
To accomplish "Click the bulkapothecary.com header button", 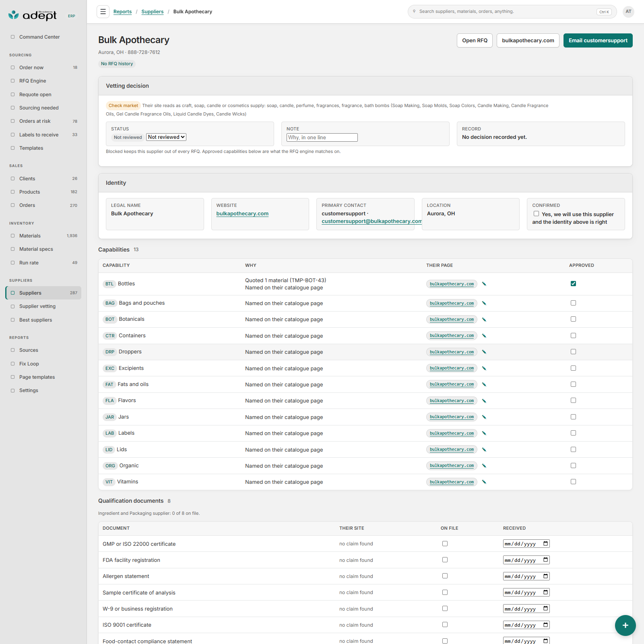I will [528, 40].
